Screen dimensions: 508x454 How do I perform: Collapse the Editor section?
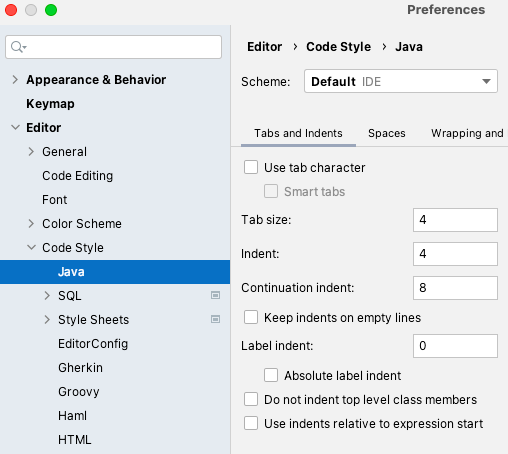click(15, 128)
